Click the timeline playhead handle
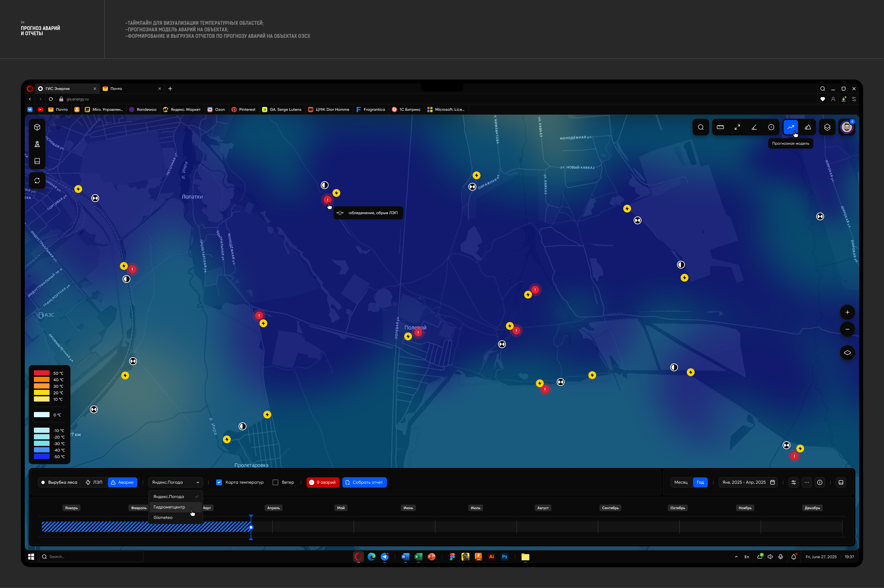Image resolution: width=884 pixels, height=588 pixels. point(251,527)
